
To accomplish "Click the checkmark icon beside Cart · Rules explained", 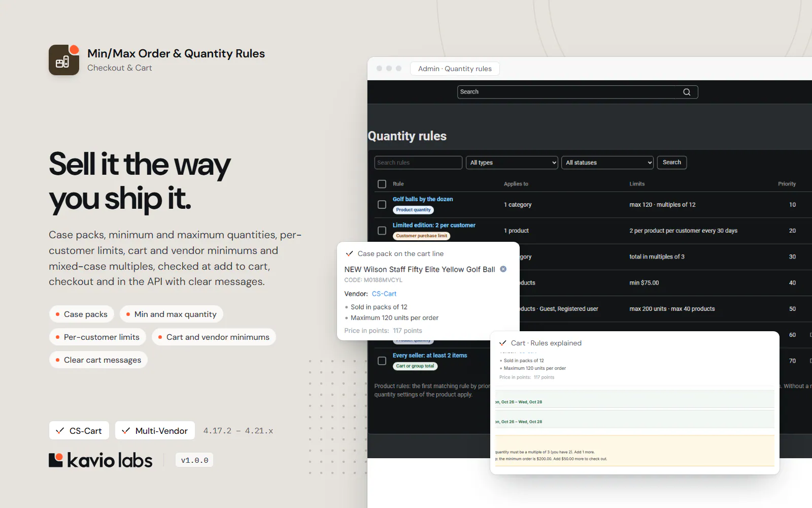I will tap(503, 343).
